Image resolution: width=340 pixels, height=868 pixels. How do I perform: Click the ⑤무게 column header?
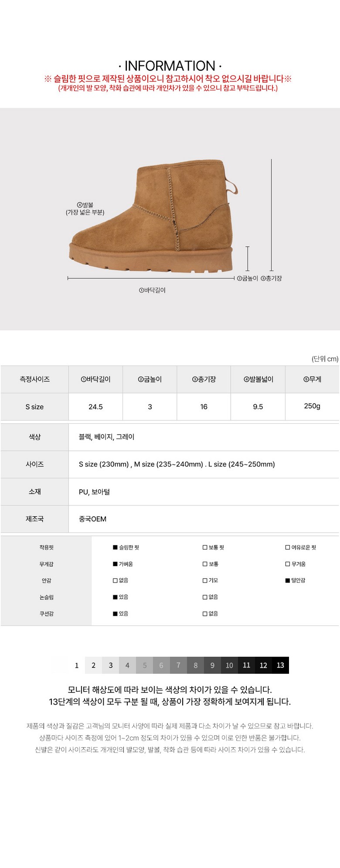312,379
